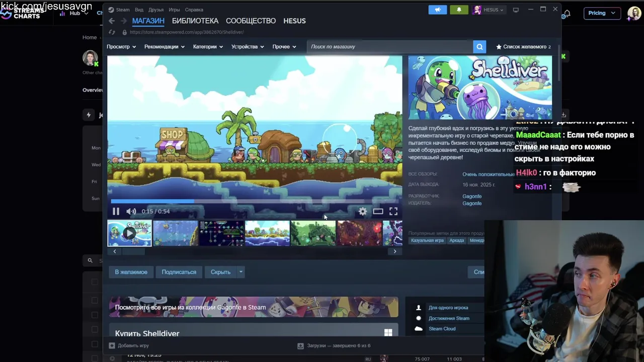This screenshot has height=362, width=644.
Task: Open the Shelldiver header capsule image
Action: pyautogui.click(x=480, y=87)
